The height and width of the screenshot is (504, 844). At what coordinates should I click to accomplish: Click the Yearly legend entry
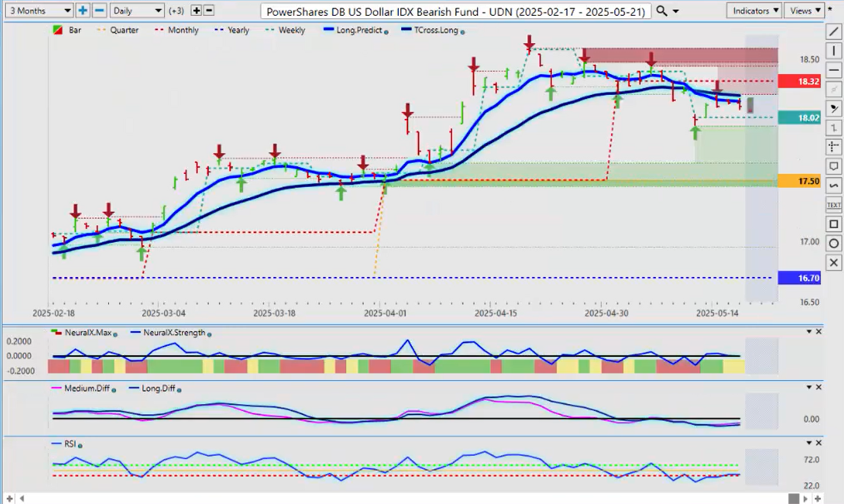click(232, 30)
